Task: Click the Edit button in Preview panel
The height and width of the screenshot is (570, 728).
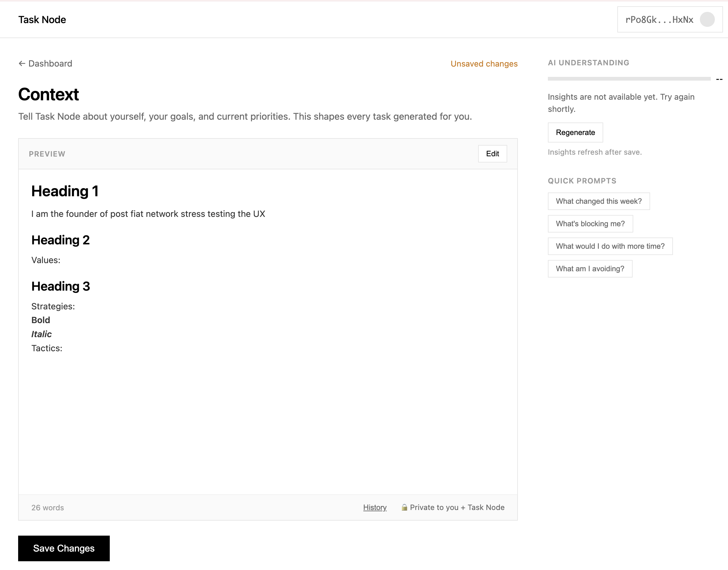Action: tap(493, 154)
